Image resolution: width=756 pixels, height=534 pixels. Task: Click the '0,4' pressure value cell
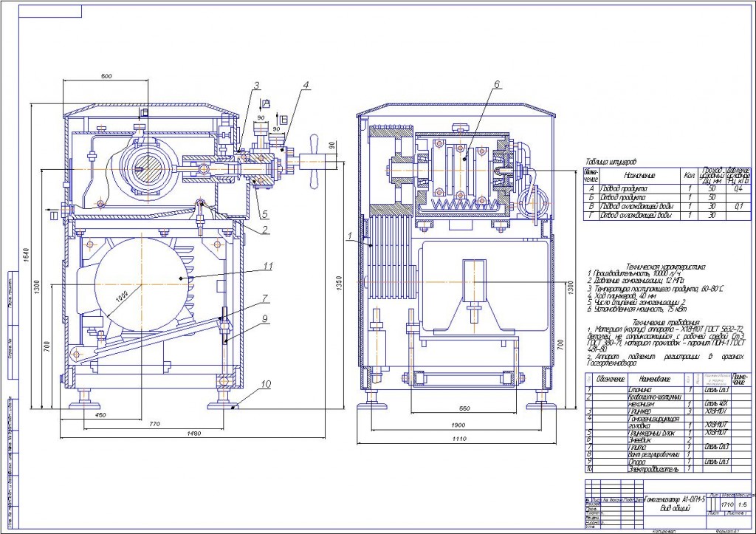738,188
